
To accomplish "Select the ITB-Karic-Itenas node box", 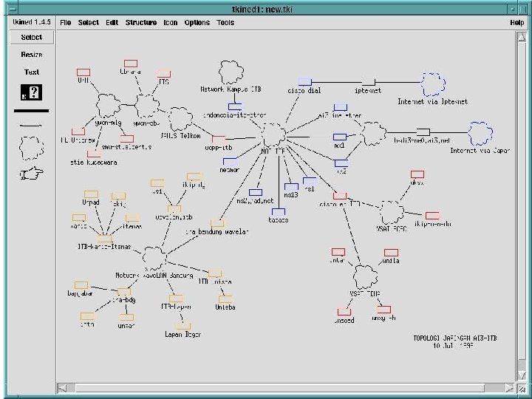I will pyautogui.click(x=104, y=239).
